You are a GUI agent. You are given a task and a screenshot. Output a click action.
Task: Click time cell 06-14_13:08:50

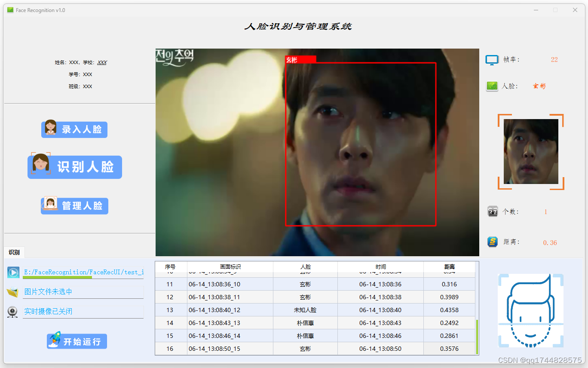point(381,349)
